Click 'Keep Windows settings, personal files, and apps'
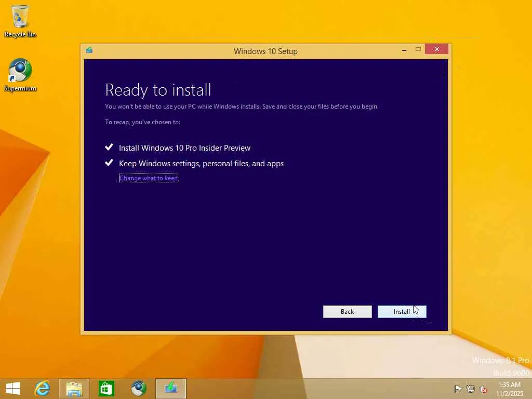The image size is (532, 399). pos(201,164)
